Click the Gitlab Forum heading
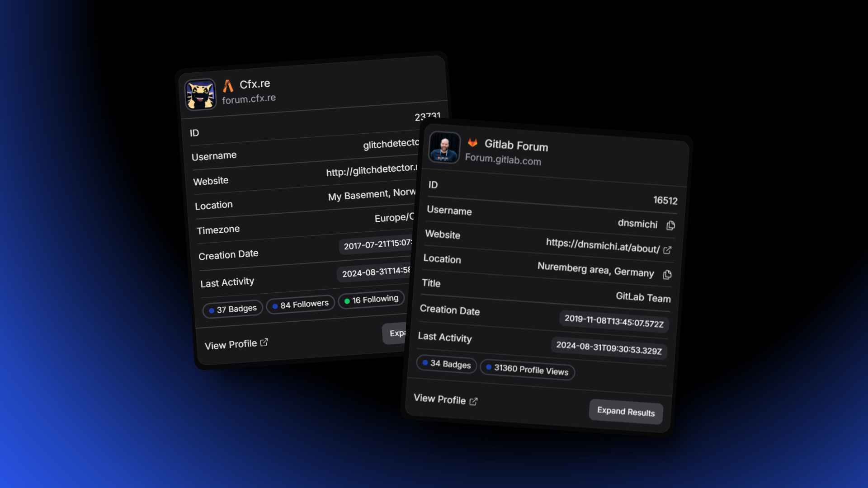The height and width of the screenshot is (488, 868). [516, 145]
